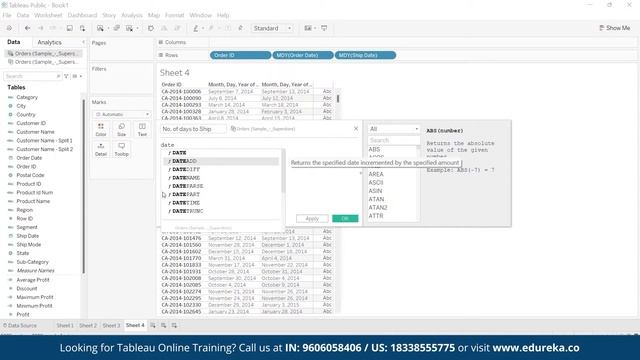Screen dimensions: 640x360
Task: Open dropdown next to clear sheet icon
Action: click(138, 28)
